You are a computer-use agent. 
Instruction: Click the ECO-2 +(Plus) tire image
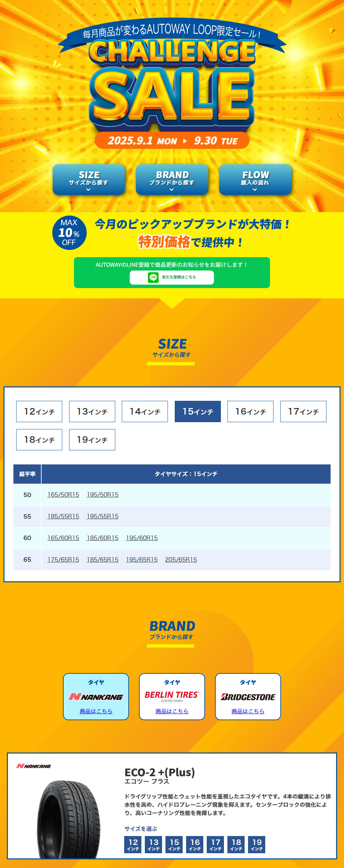68,819
